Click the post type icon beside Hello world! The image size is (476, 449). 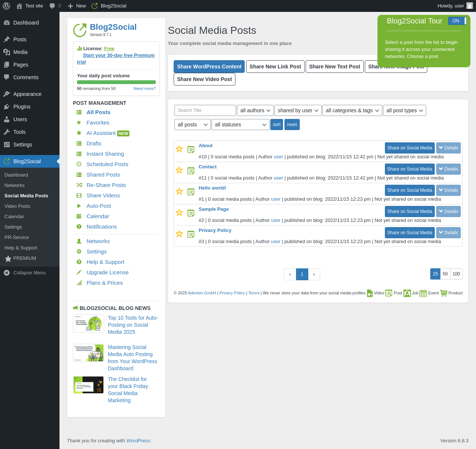(191, 192)
